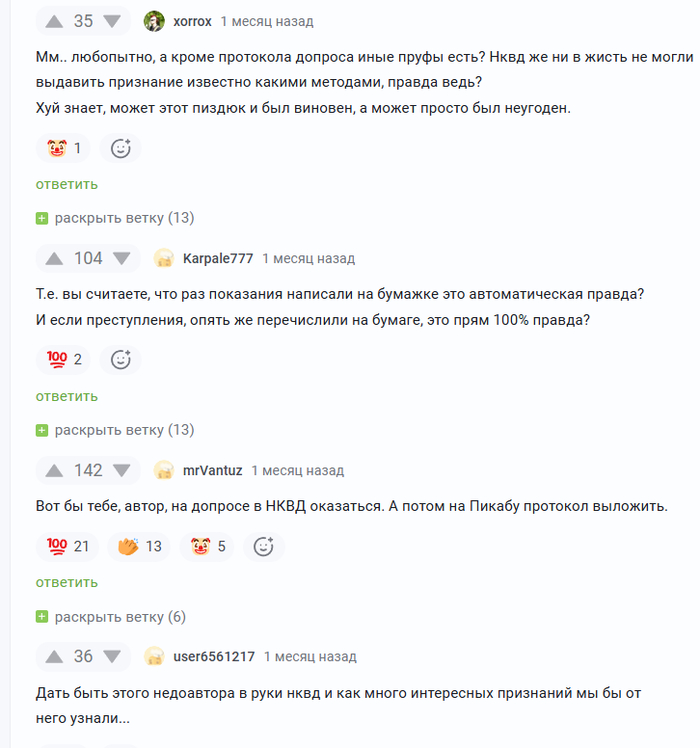Upvote xorrox's comment
Viewport: 700px width, 748px height.
[x=52, y=21]
